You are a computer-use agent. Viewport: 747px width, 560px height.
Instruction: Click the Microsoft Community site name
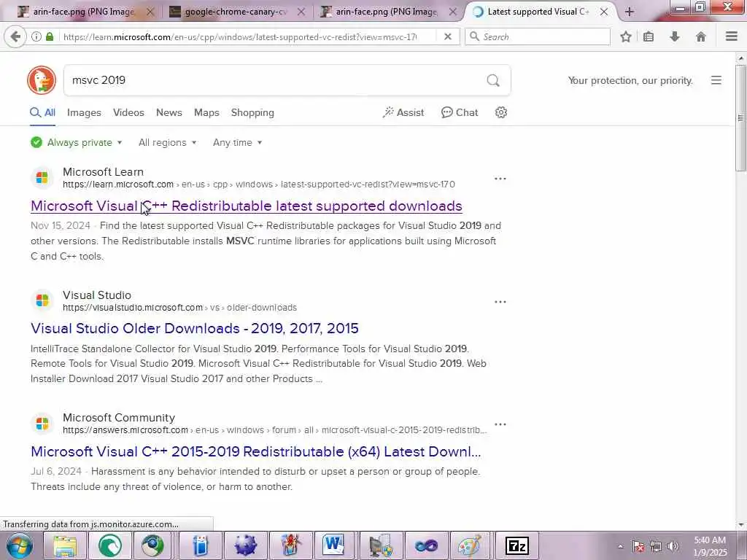tap(119, 418)
